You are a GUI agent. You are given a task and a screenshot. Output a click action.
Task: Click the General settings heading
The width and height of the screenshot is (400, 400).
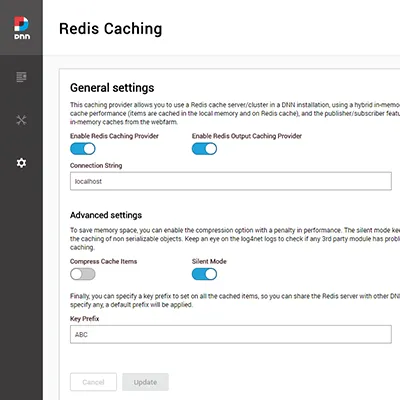click(112, 88)
